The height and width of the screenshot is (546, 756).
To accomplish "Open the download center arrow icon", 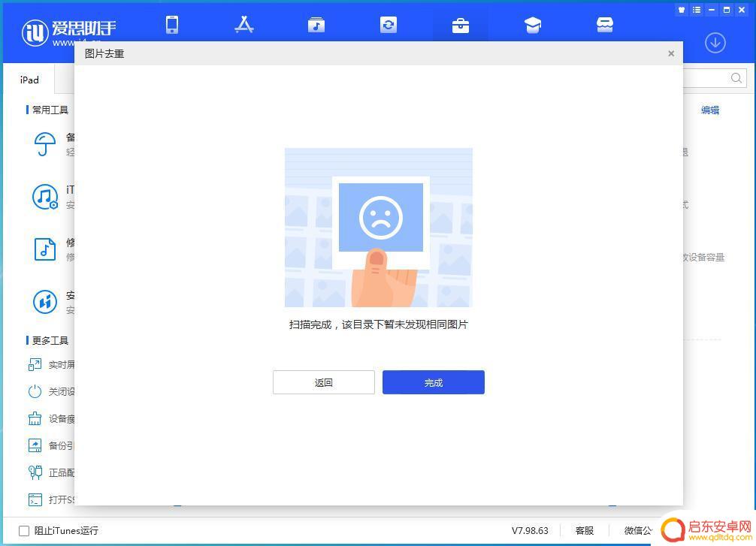I will coord(715,43).
